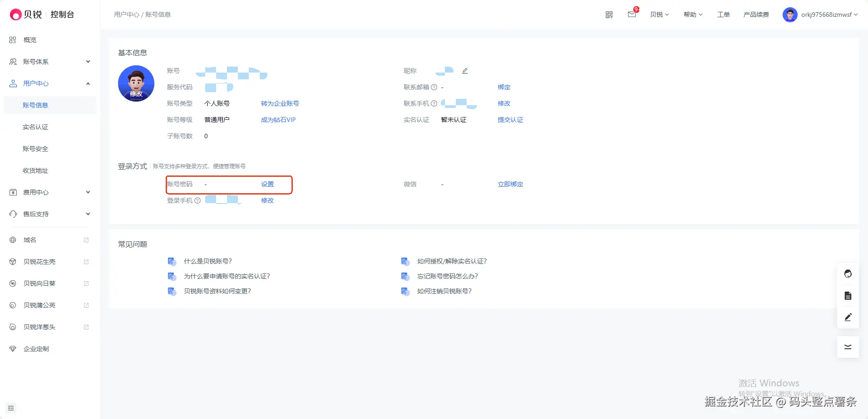Click the user avatar in the top bar
868x419 pixels.
(x=790, y=15)
